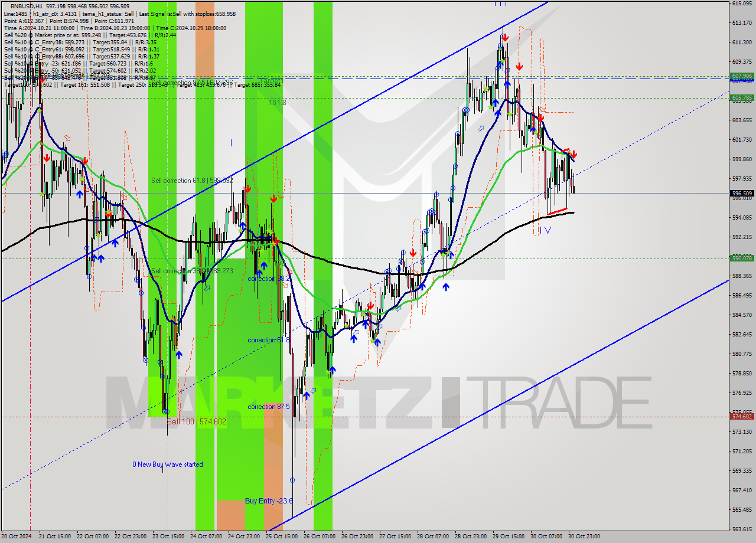
Task: Click the 594.085 price axis value
Action: [x=742, y=217]
